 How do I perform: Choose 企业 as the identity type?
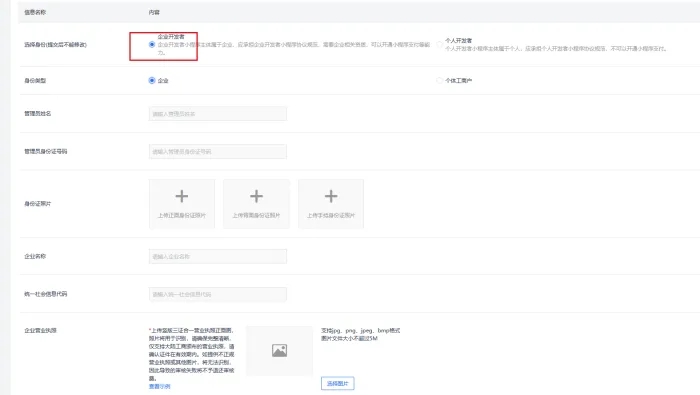(152, 81)
